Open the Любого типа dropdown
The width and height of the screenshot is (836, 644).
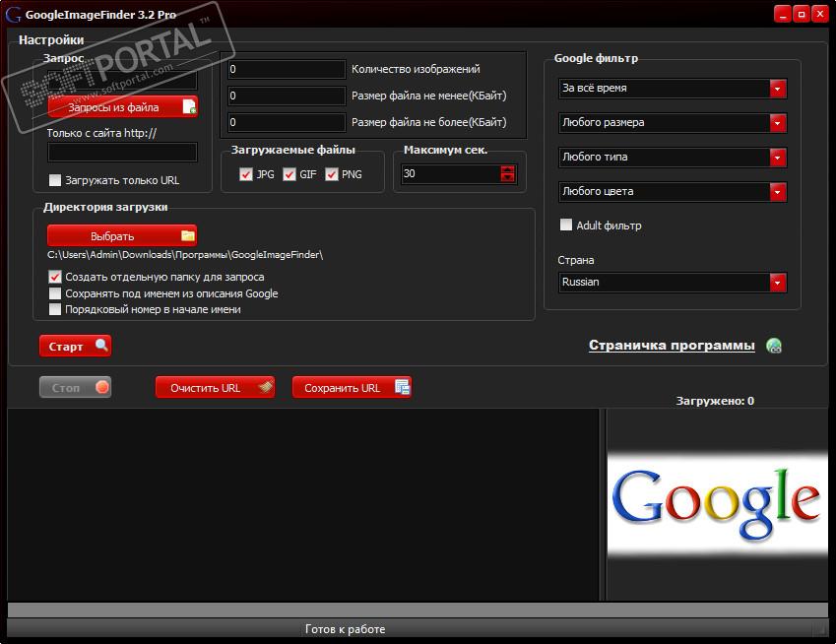point(673,158)
